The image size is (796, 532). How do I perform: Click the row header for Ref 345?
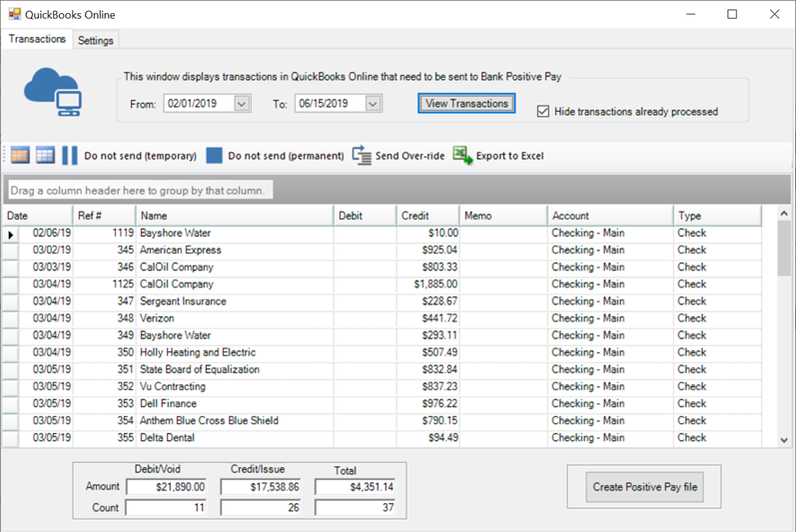point(11,252)
